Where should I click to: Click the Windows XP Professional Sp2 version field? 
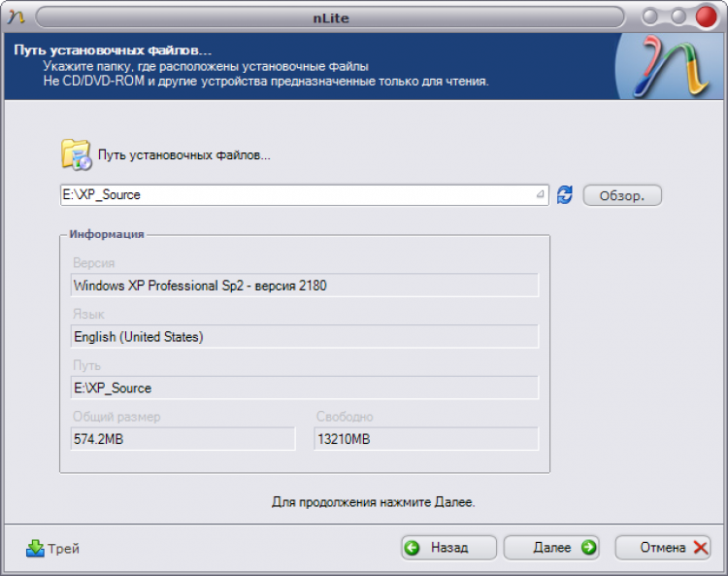coord(305,285)
